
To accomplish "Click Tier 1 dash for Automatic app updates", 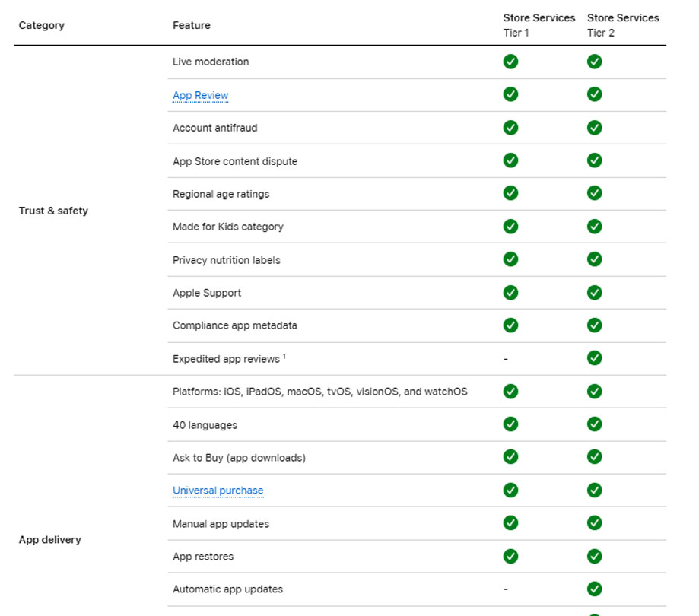I will (x=506, y=589).
